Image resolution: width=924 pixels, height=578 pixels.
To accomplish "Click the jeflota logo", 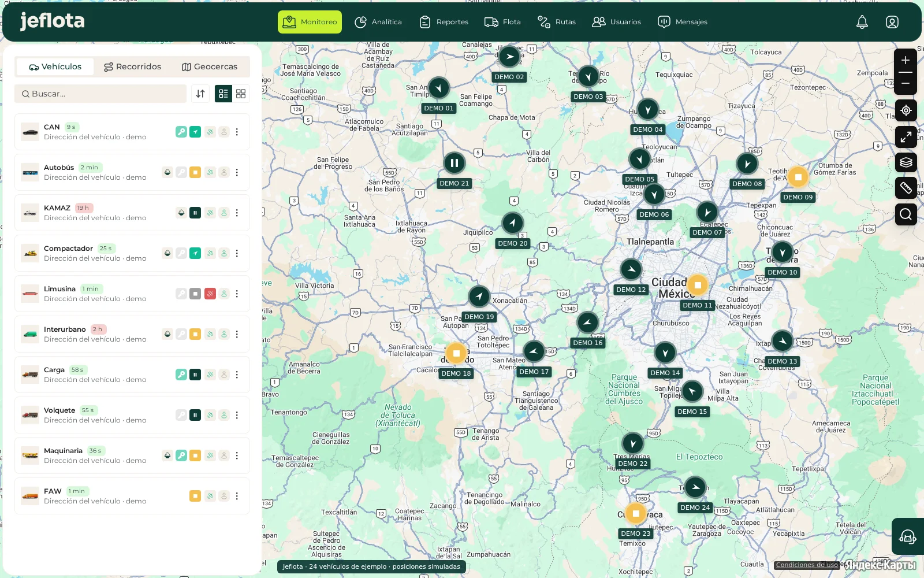I will pos(52,21).
